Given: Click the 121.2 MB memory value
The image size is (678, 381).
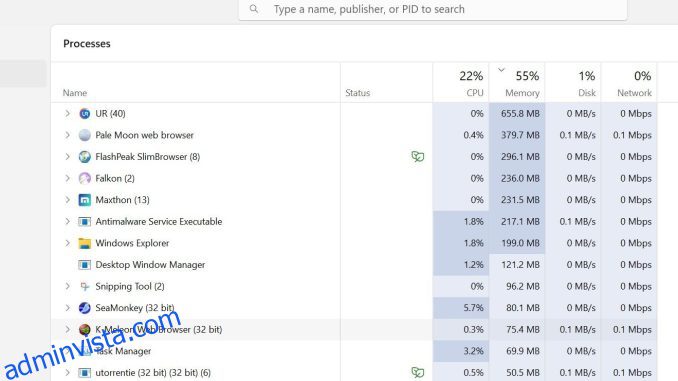Looking at the screenshot, I should [520, 265].
